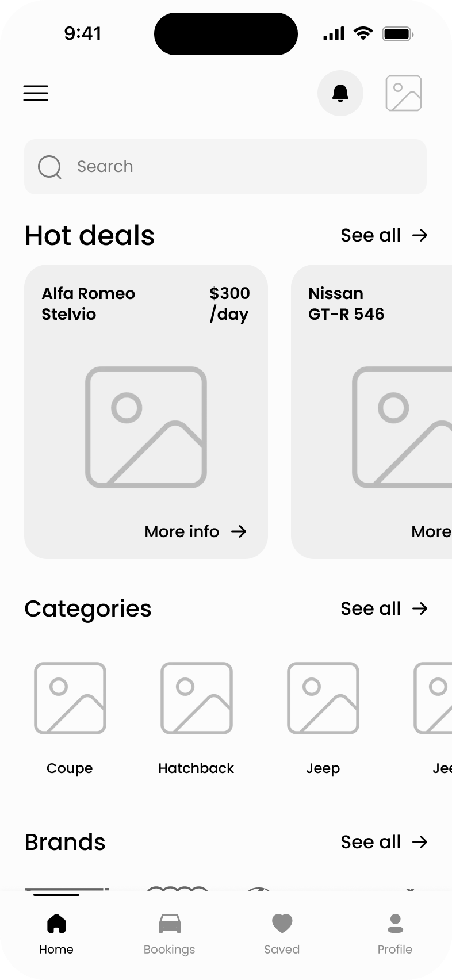Click the Alfa Romeo Stelvio car image
Viewport: 452px width, 980px height.
pos(146,427)
